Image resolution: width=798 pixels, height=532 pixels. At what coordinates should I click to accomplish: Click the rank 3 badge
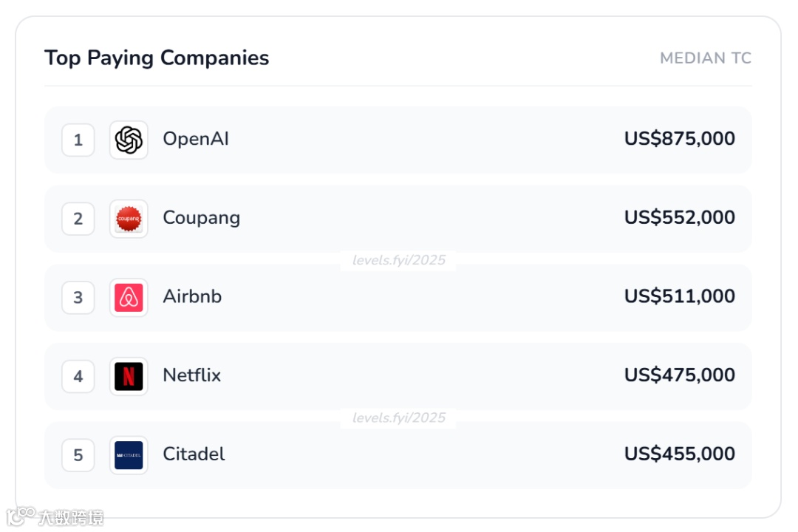pos(78,298)
